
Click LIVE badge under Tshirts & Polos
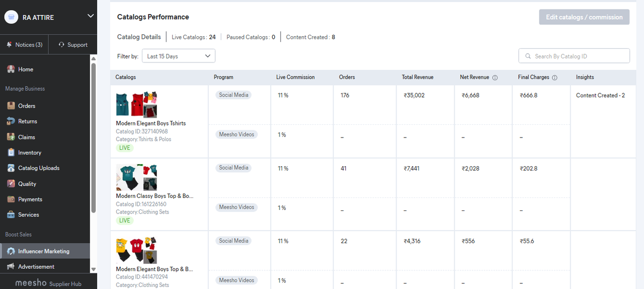coord(124,148)
